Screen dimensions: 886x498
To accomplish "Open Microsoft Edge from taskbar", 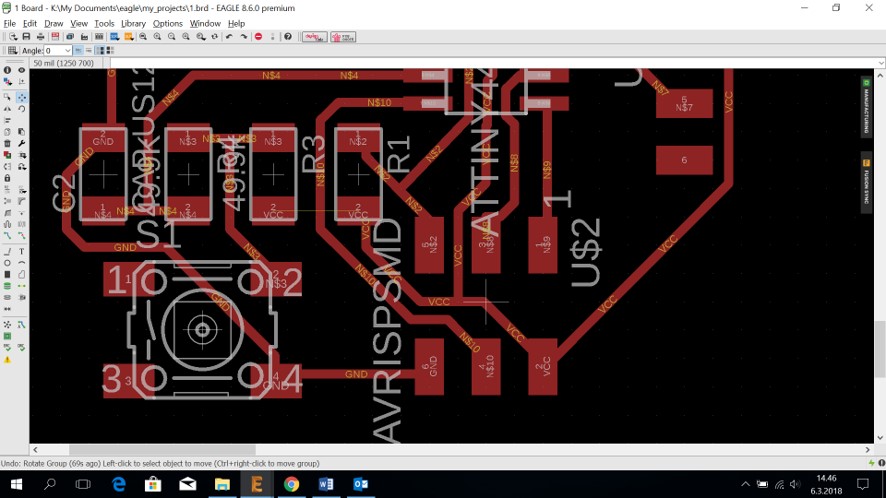I will click(x=119, y=484).
